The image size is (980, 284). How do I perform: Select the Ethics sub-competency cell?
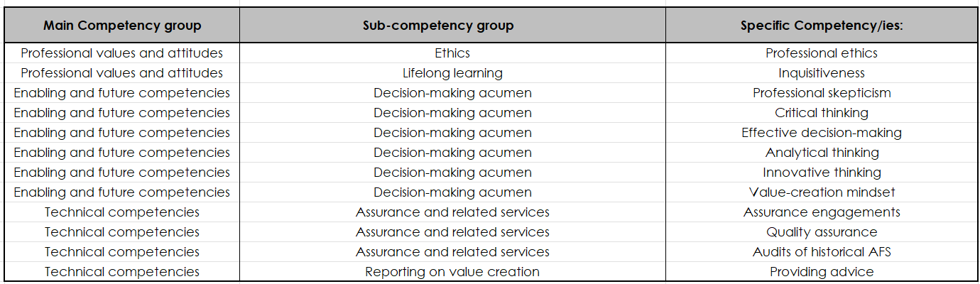coord(452,53)
